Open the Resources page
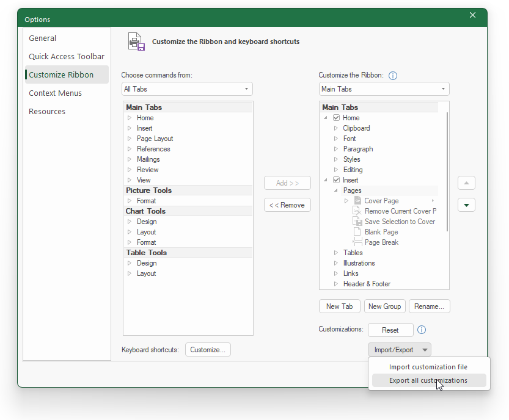The height and width of the screenshot is (420, 509). tap(67, 111)
